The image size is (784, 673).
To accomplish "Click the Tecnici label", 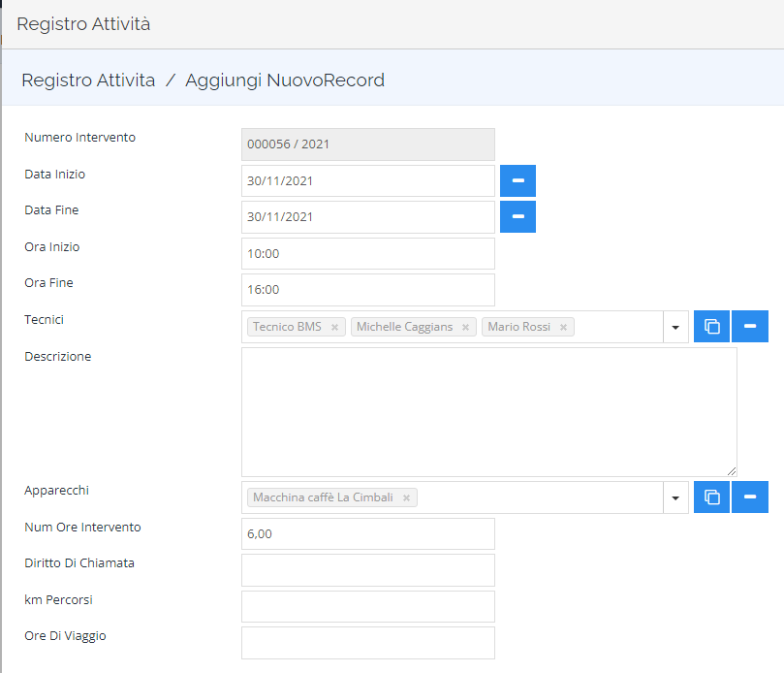I will point(44,319).
